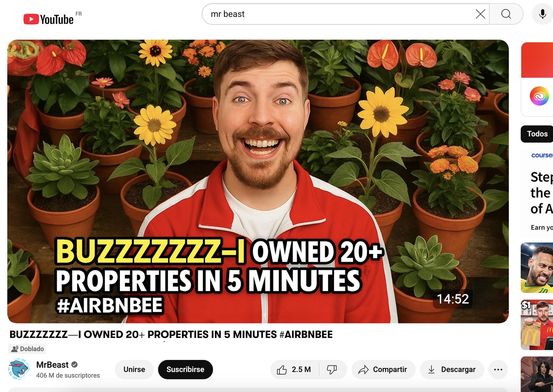This screenshot has width=553, height=392.
Task: Click the Doblado dubbed audio badge
Action: coord(27,349)
